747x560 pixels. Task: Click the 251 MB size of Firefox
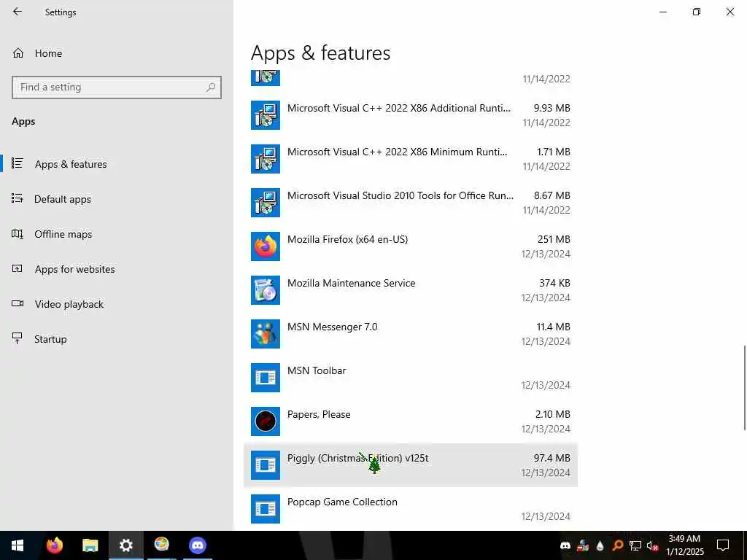554,239
